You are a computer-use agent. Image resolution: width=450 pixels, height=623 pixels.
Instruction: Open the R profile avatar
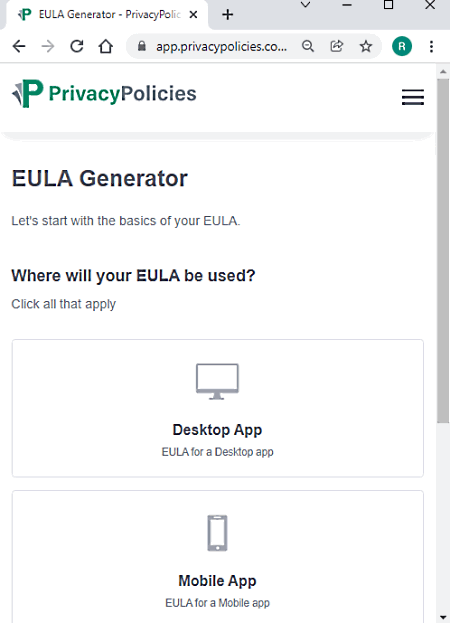pyautogui.click(x=402, y=46)
